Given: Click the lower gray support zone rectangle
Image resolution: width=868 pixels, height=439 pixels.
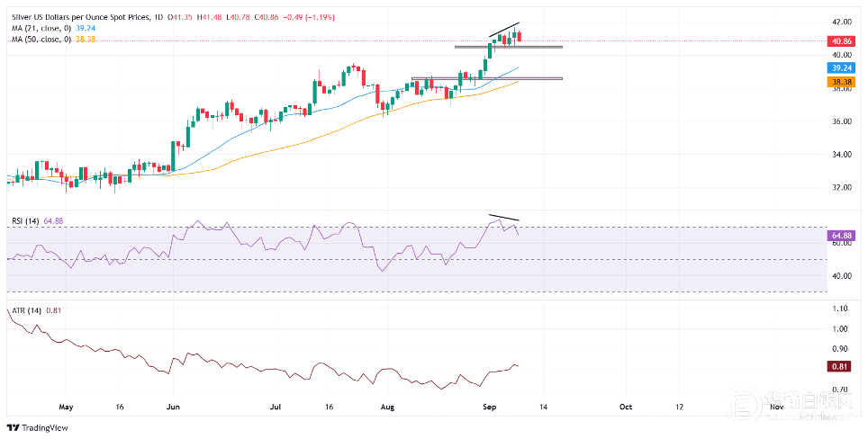Looking at the screenshot, I should 487,78.
